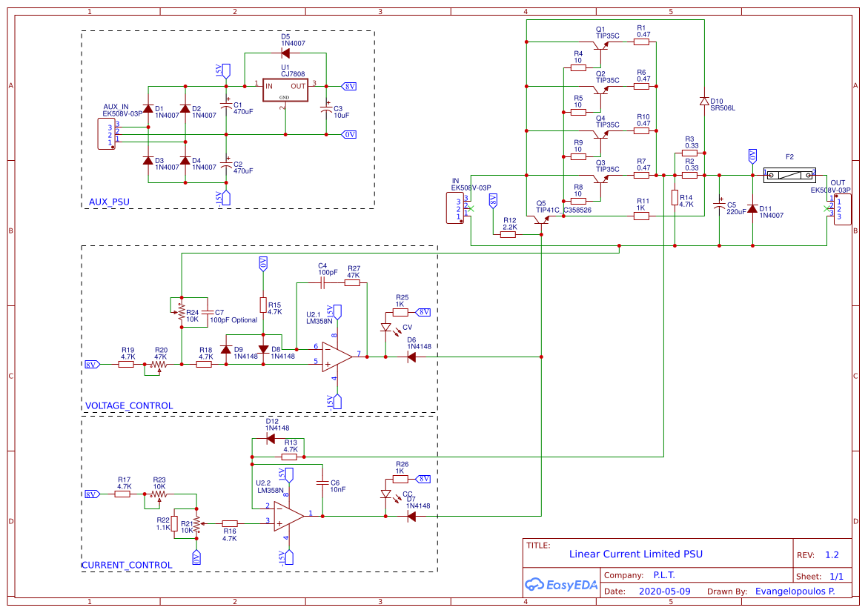
Task: Click the 8V net label flag
Action: pyautogui.click(x=348, y=86)
